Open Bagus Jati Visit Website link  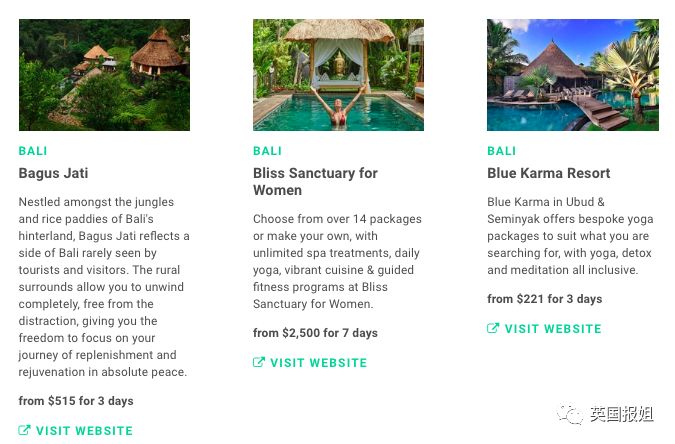tap(76, 430)
